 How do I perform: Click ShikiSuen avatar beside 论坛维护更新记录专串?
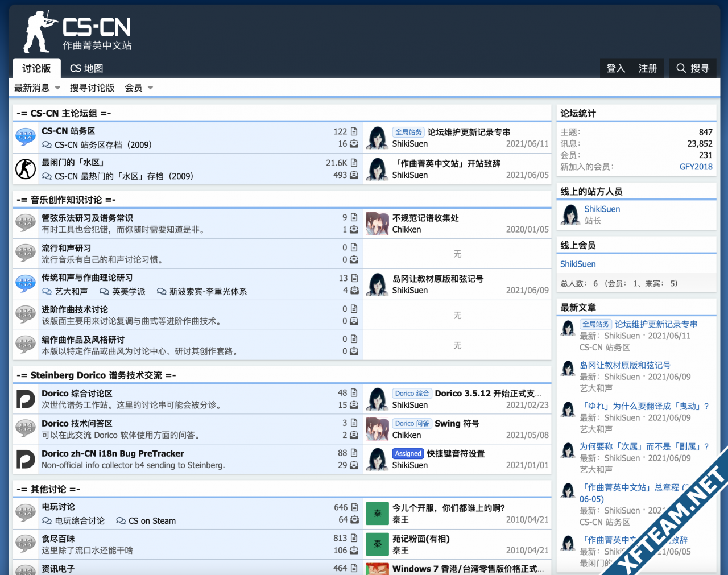coord(377,138)
